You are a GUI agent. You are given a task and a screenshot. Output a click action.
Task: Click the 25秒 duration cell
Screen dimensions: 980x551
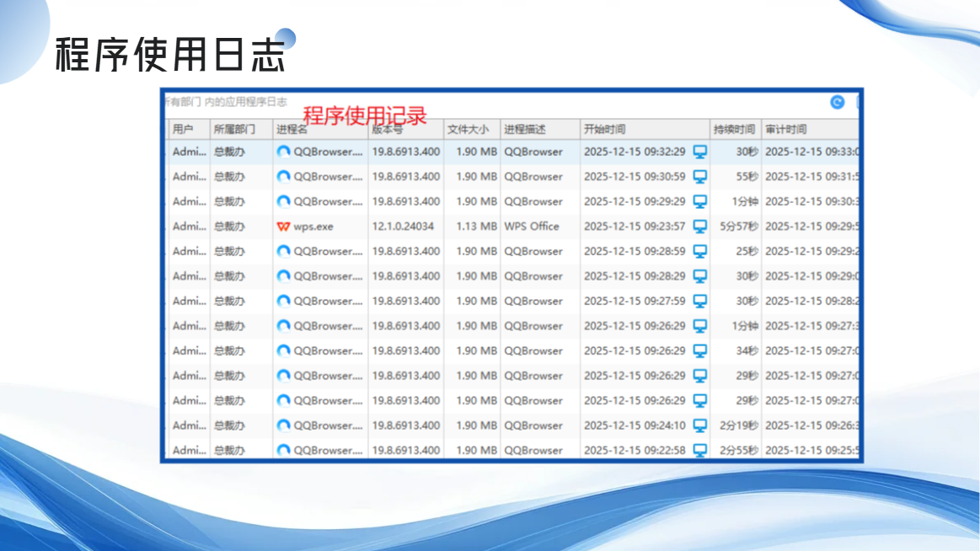click(x=747, y=251)
